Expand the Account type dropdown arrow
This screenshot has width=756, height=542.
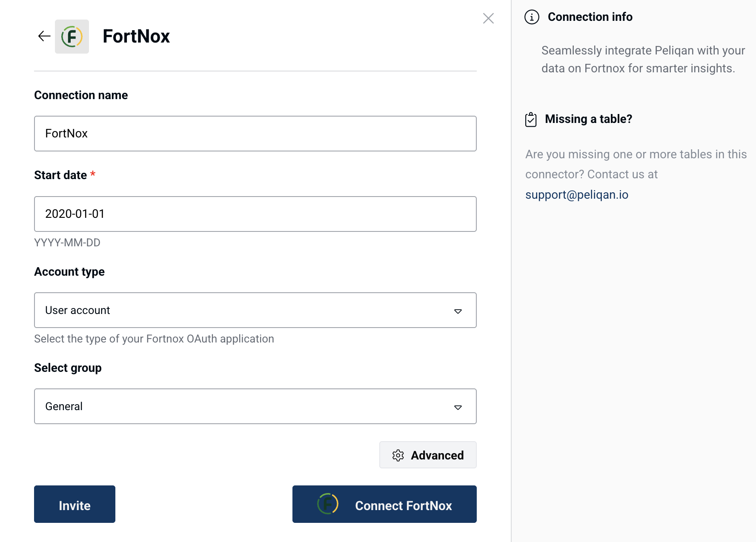pyautogui.click(x=458, y=311)
